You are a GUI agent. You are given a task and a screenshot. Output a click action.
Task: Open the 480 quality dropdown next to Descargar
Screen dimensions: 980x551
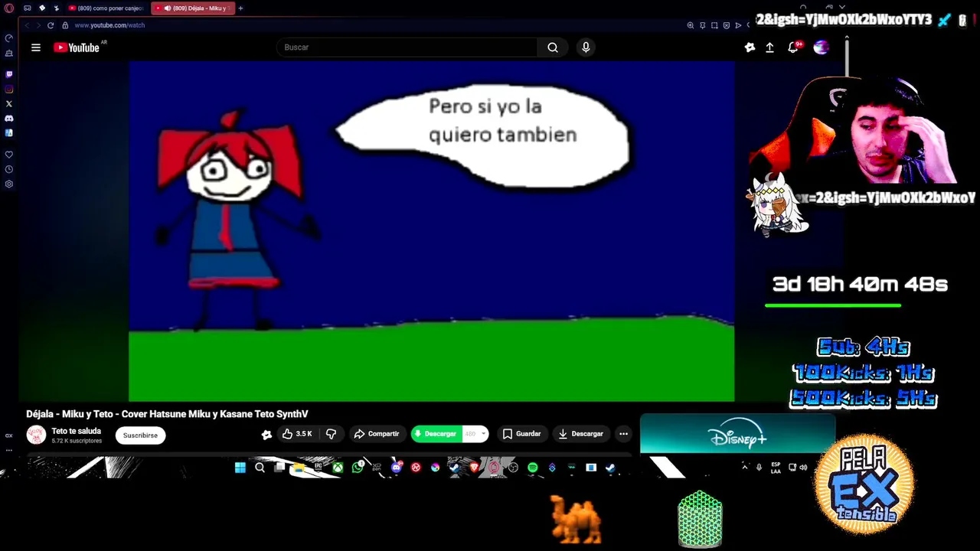(x=475, y=434)
